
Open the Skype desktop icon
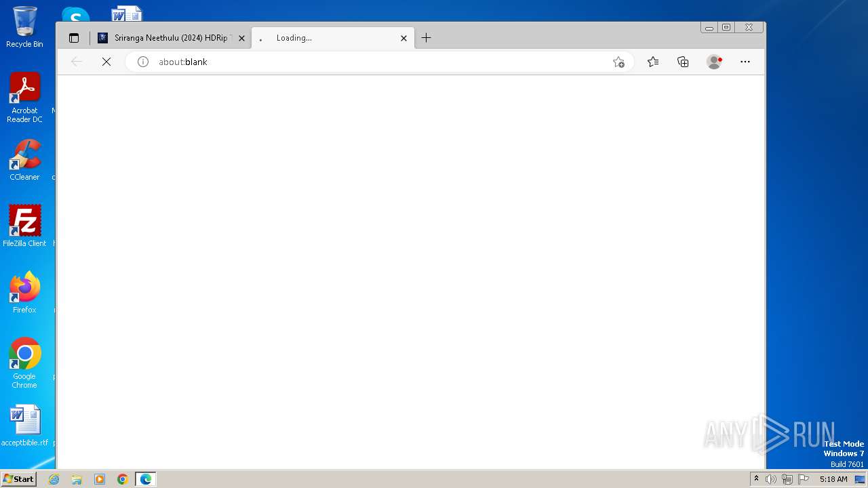pyautogui.click(x=75, y=15)
